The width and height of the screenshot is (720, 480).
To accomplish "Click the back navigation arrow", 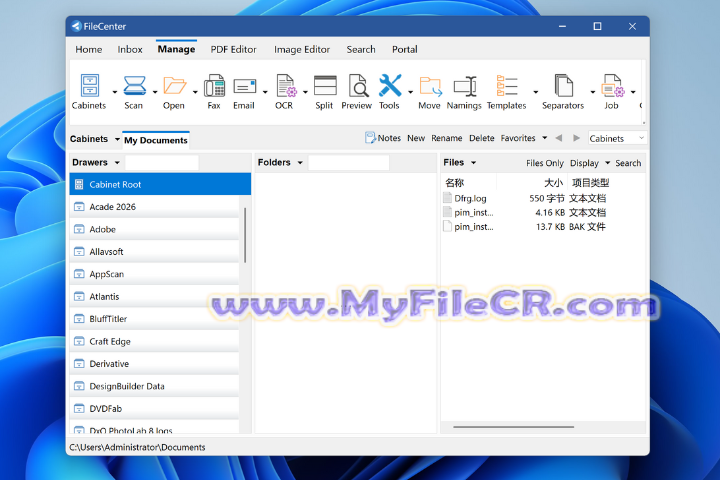I will tap(558, 138).
